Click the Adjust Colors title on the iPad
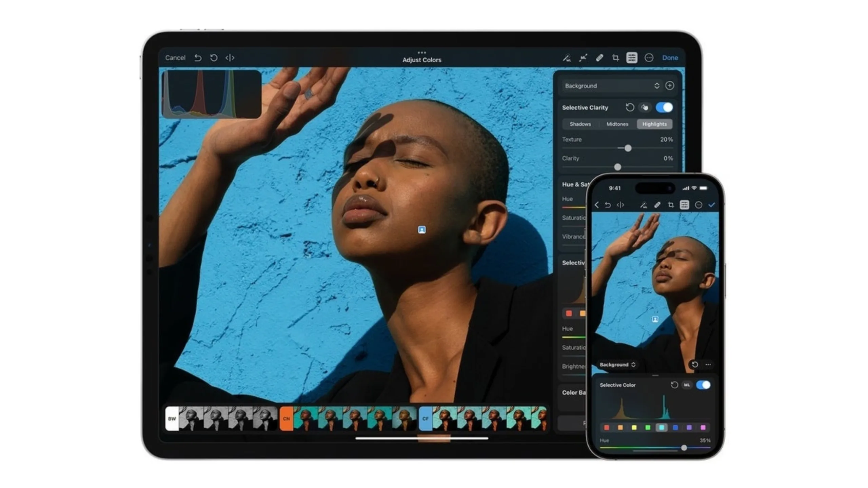The image size is (868, 488). click(x=422, y=60)
